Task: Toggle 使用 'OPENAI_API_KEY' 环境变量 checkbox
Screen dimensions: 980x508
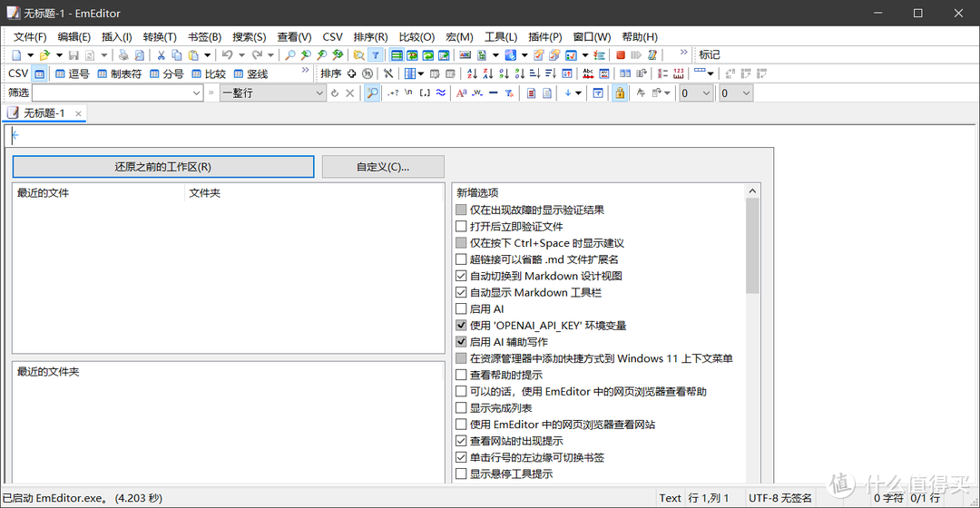Action: (461, 325)
